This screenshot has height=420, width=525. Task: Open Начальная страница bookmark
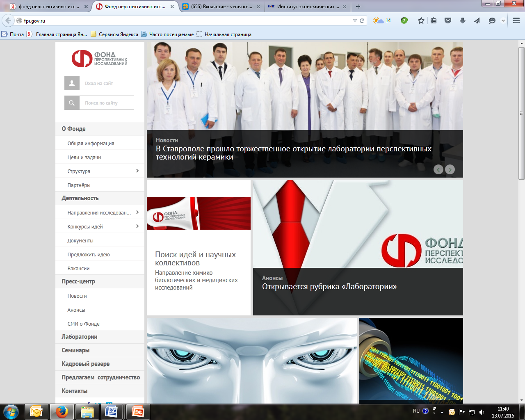click(224, 34)
